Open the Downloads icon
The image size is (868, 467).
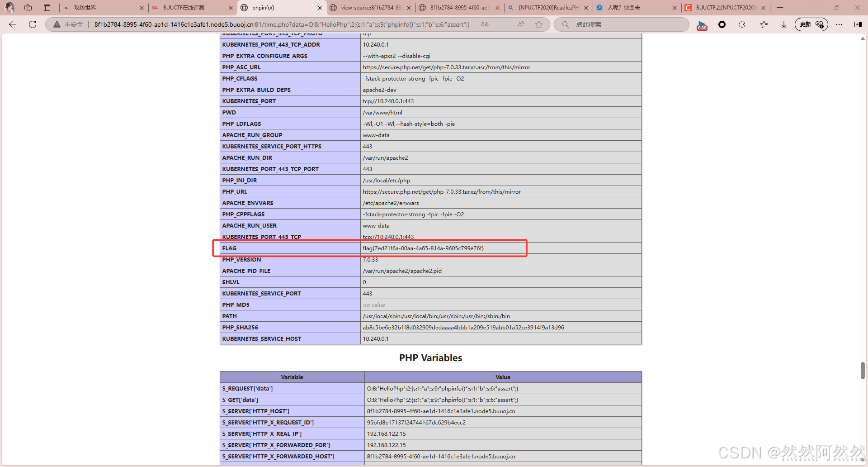pos(783,24)
